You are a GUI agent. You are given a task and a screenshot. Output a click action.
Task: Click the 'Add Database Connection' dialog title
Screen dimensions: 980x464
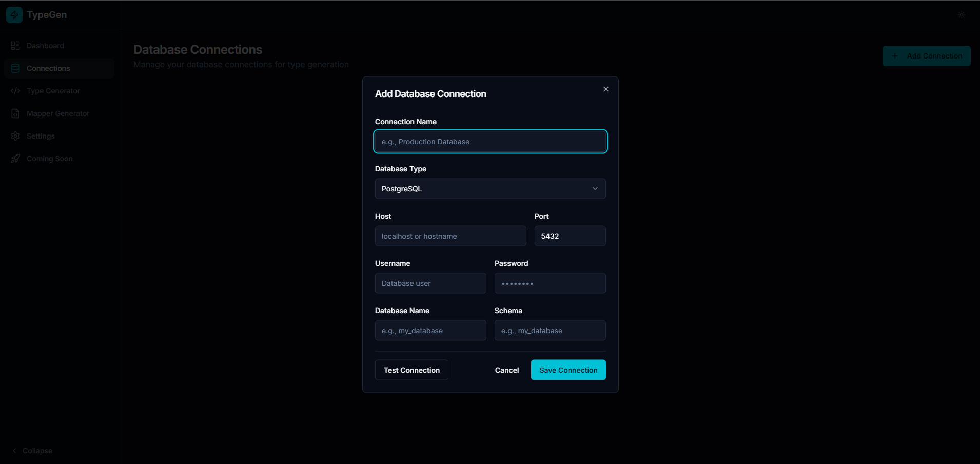point(430,94)
